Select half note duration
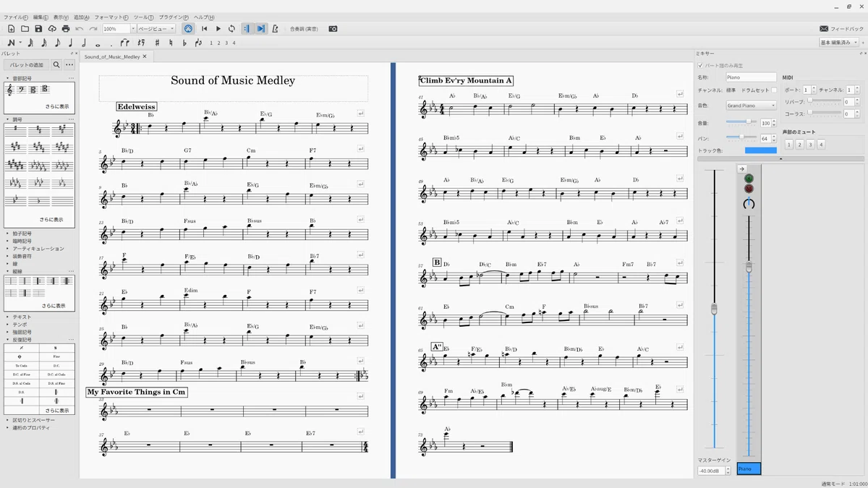The image size is (868, 488). (x=85, y=43)
